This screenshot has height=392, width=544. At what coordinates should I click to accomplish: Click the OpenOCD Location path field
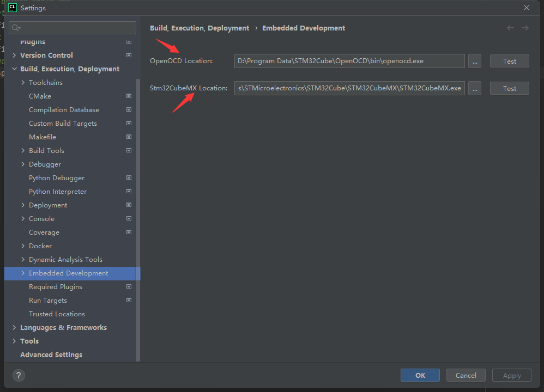pos(349,61)
